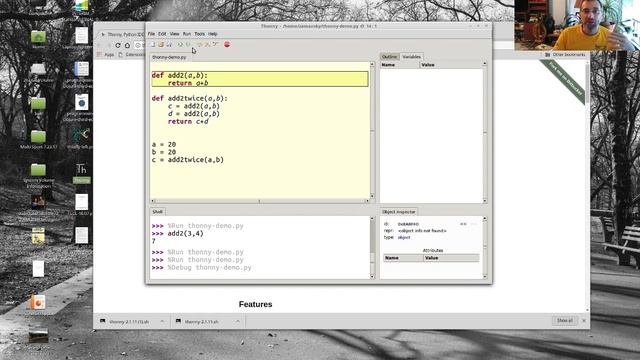Click the Save file icon in Thonny toolbar

tap(169, 44)
